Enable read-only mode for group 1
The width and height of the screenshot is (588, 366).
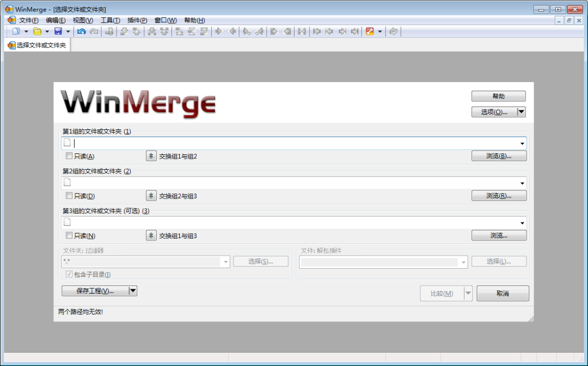coord(69,156)
